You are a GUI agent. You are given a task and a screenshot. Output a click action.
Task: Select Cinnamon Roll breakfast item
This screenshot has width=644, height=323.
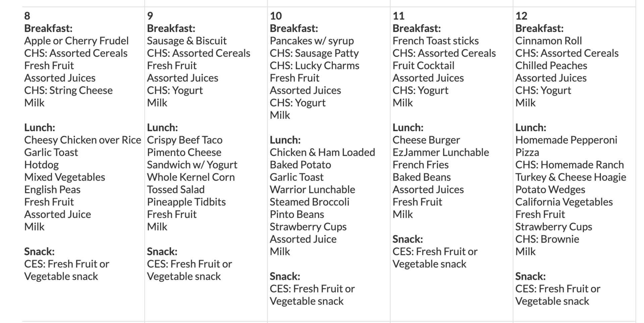(548, 41)
